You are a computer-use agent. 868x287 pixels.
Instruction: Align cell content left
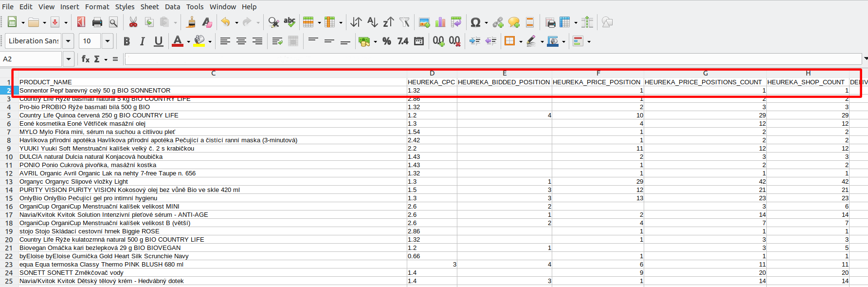pos(225,41)
